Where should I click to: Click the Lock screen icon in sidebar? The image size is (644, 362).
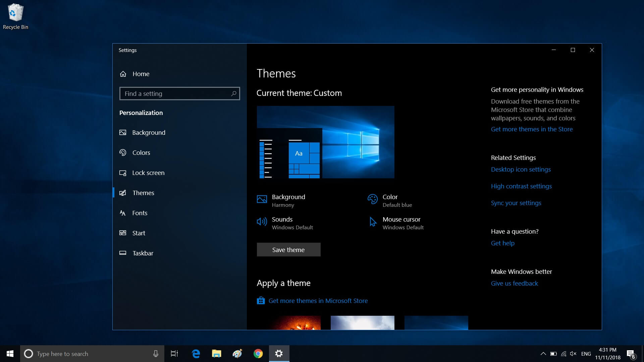(x=123, y=173)
